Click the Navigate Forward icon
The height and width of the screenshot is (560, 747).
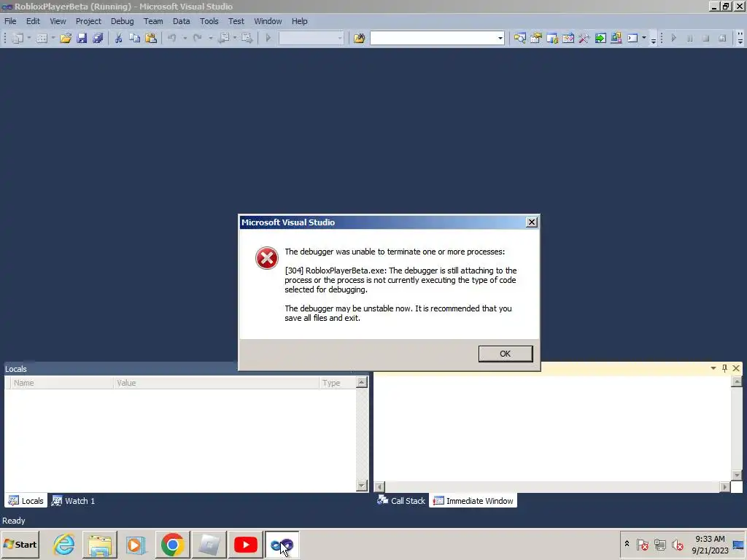[x=247, y=38]
